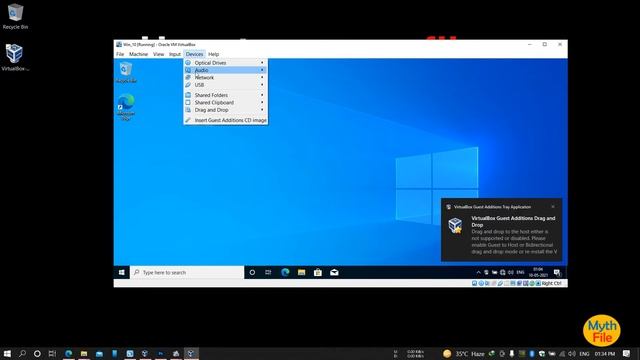Open File Explorer on the host taskbar
Viewport: 640px width, 360px height.
coord(84,353)
